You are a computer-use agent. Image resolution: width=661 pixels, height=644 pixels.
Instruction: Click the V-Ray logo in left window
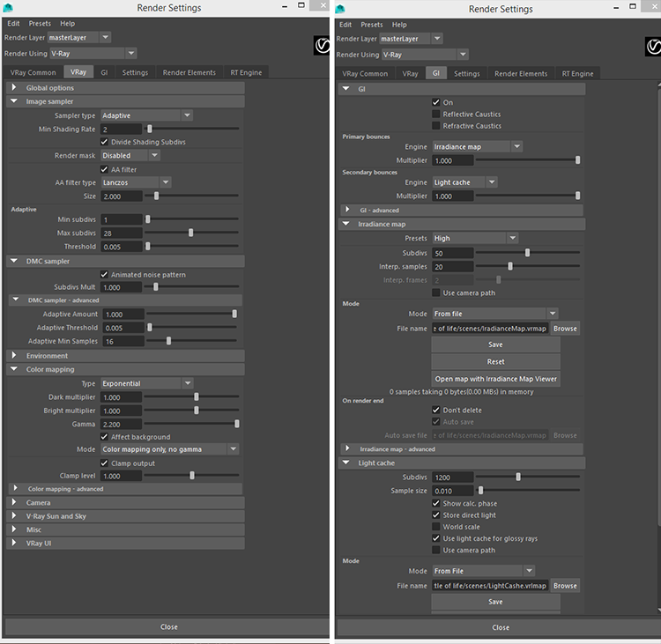321,46
